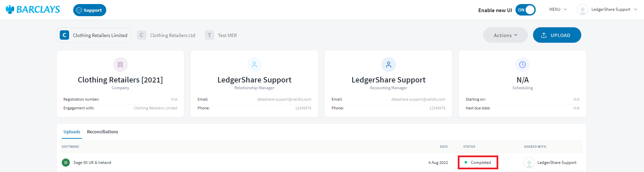Screen dimensions: 644x172
Task: Disable the new UI toggle switch
Action: pyautogui.click(x=525, y=10)
